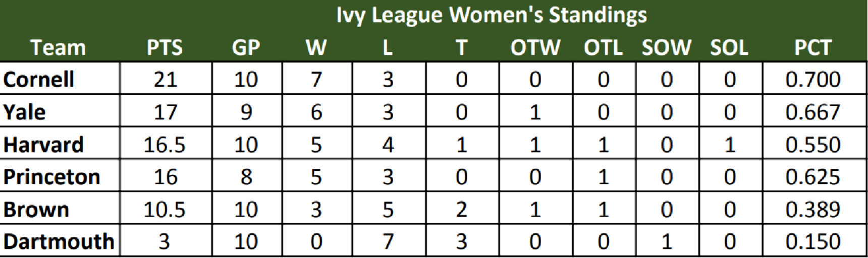Click Harvard's 16.5 points cell
The width and height of the screenshot is (868, 258).
165,145
